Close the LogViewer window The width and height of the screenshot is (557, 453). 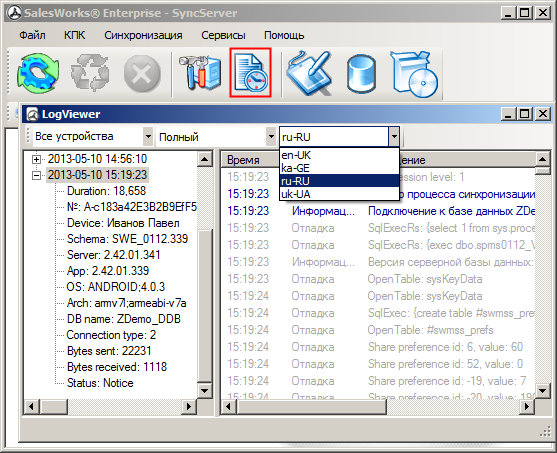coord(543,114)
